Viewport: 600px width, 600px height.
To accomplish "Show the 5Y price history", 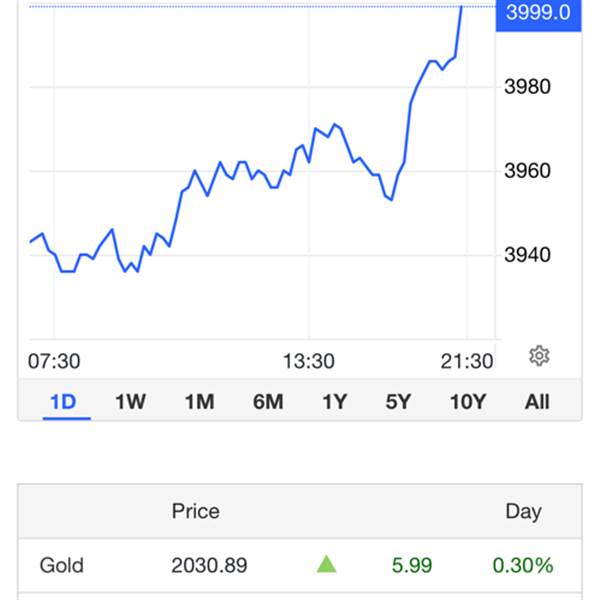I will [398, 402].
